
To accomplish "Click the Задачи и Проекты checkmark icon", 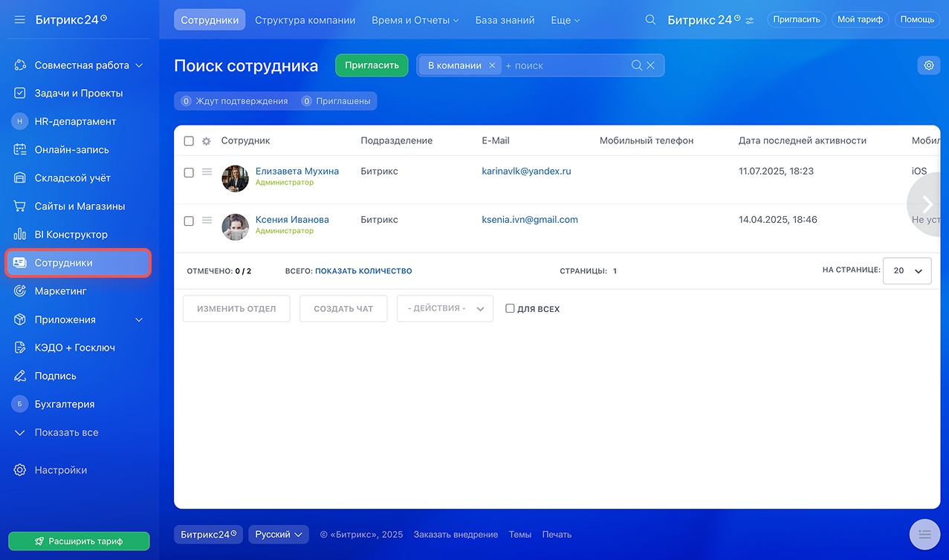I will pos(20,94).
